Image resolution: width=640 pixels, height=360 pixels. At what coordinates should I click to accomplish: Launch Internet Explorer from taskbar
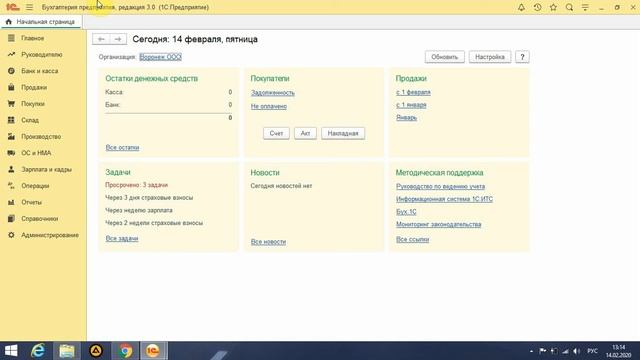tap(38, 351)
